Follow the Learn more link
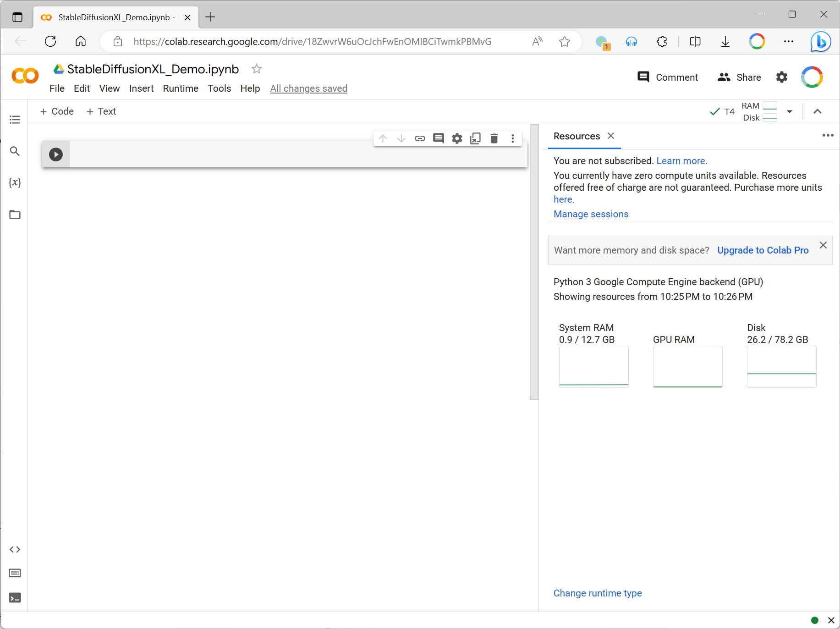Viewport: 840px width, 629px height. point(682,161)
